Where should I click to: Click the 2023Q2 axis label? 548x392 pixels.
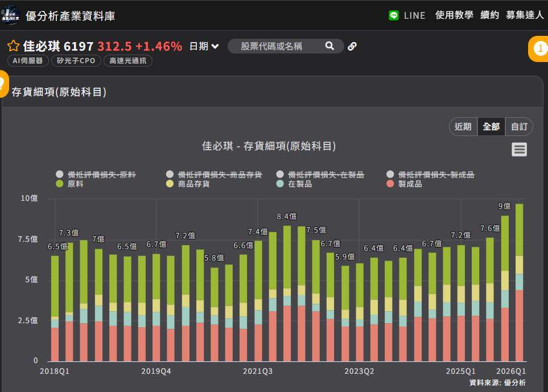click(359, 371)
